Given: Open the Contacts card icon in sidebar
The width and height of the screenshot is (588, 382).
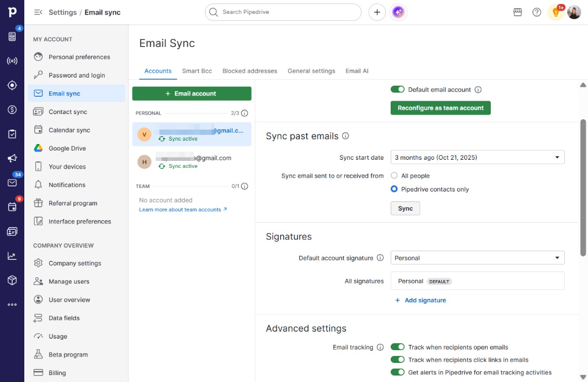Looking at the screenshot, I should (x=12, y=232).
